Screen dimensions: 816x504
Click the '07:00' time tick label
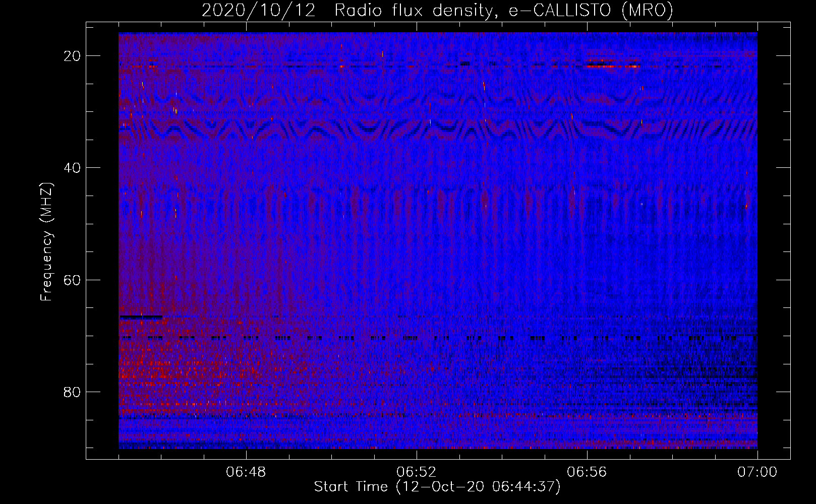point(757,472)
